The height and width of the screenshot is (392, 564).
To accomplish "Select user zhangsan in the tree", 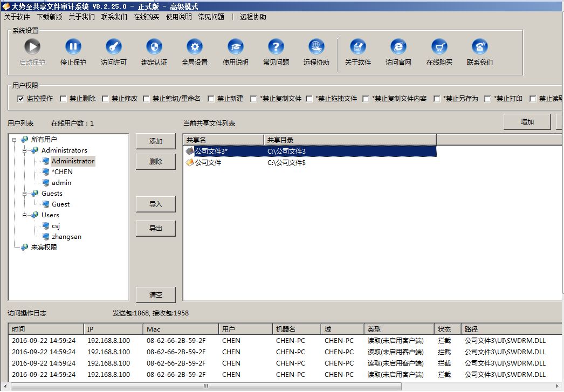I will (x=66, y=237).
